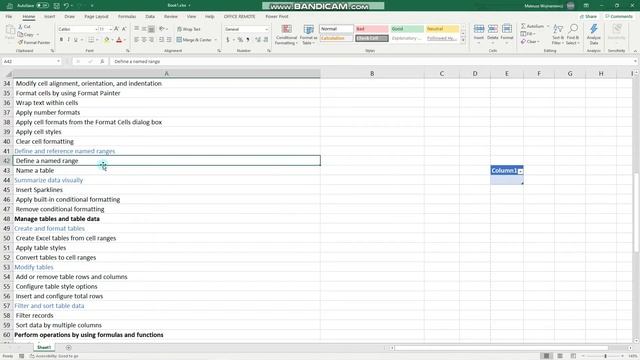Increase font size
Image resolution: width=640 pixels, height=360 pixels.
coord(117,29)
